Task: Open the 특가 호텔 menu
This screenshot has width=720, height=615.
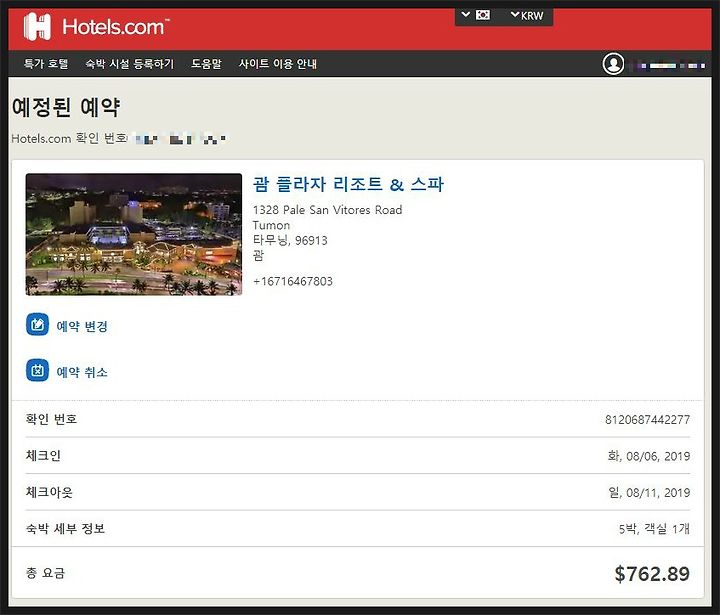Action: [x=46, y=63]
